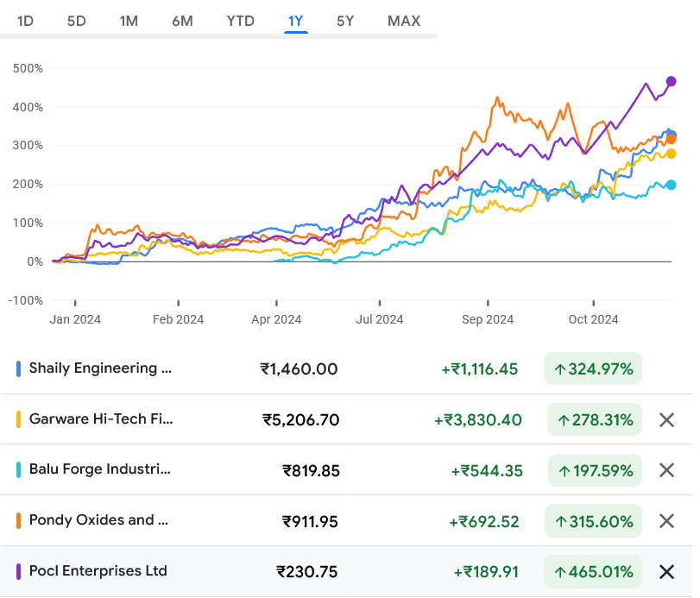The image size is (700, 598).
Task: Click the cyan Balu Forge endpoint dot
Action: coord(671,185)
